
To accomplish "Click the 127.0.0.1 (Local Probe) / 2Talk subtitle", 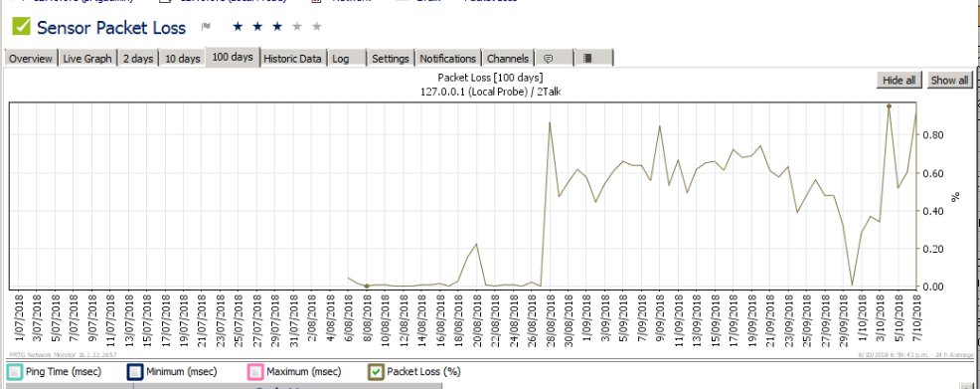I will pyautogui.click(x=490, y=92).
